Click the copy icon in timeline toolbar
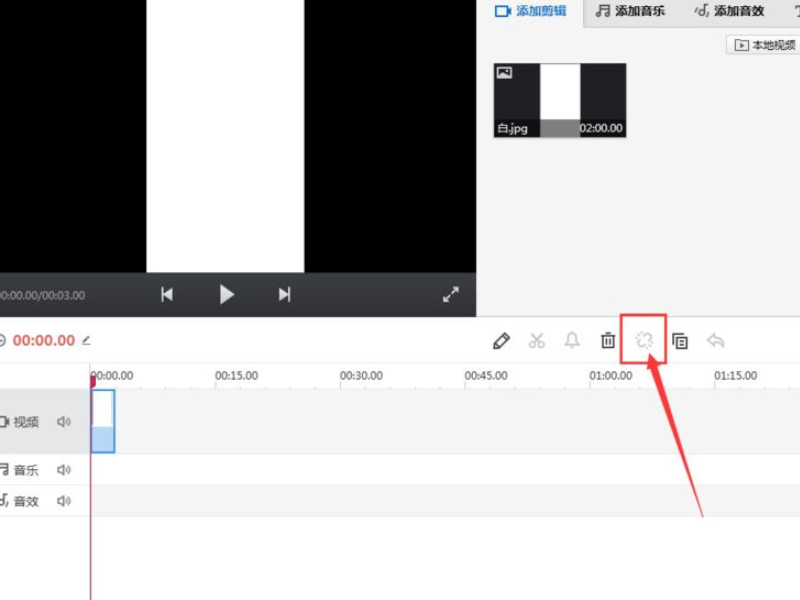Screen dimensions: 800x600 click(680, 341)
